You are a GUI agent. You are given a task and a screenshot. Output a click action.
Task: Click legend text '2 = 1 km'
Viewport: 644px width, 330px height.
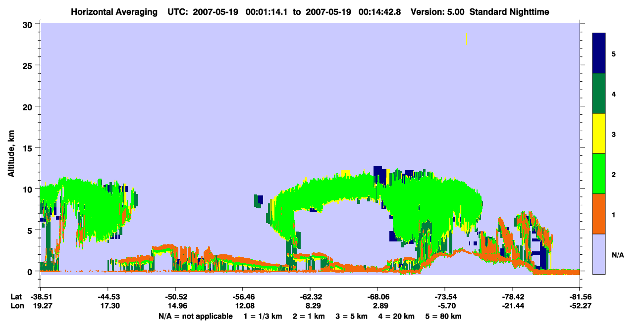point(309,316)
